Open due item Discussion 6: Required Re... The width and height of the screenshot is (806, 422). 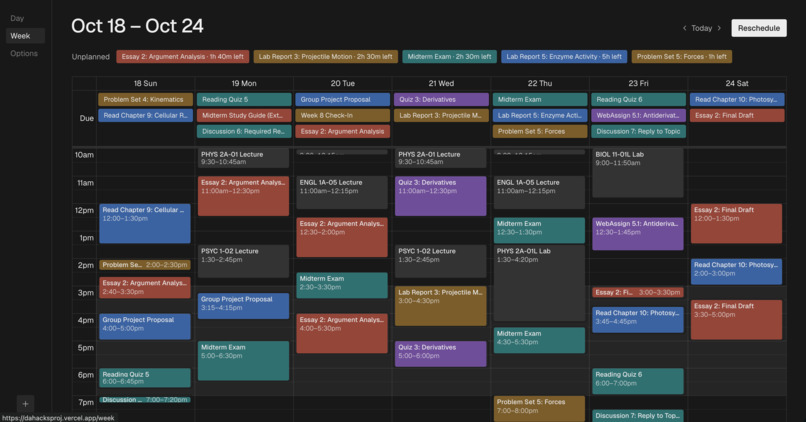point(244,131)
